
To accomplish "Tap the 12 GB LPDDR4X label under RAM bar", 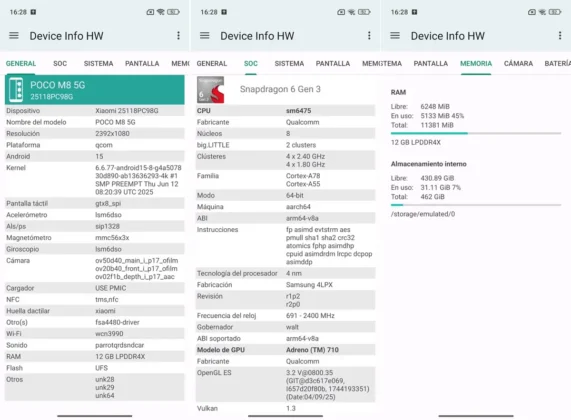I will click(416, 142).
